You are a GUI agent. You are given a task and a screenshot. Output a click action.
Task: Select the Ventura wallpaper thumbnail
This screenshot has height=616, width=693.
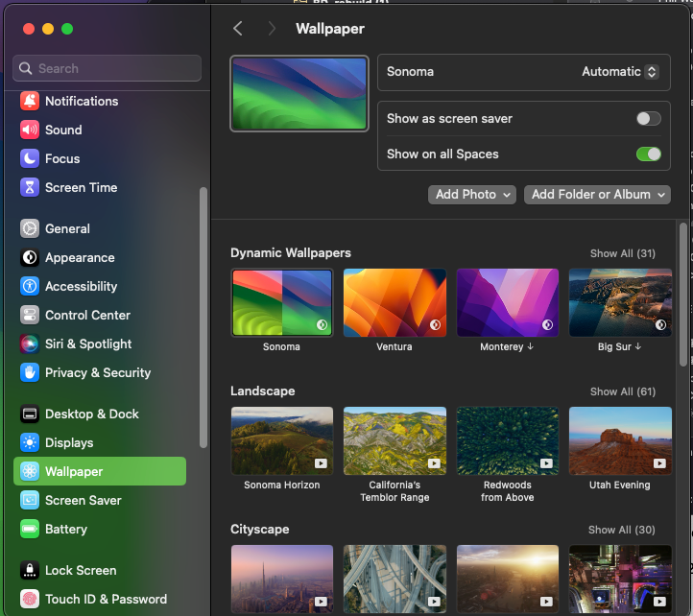coord(394,302)
